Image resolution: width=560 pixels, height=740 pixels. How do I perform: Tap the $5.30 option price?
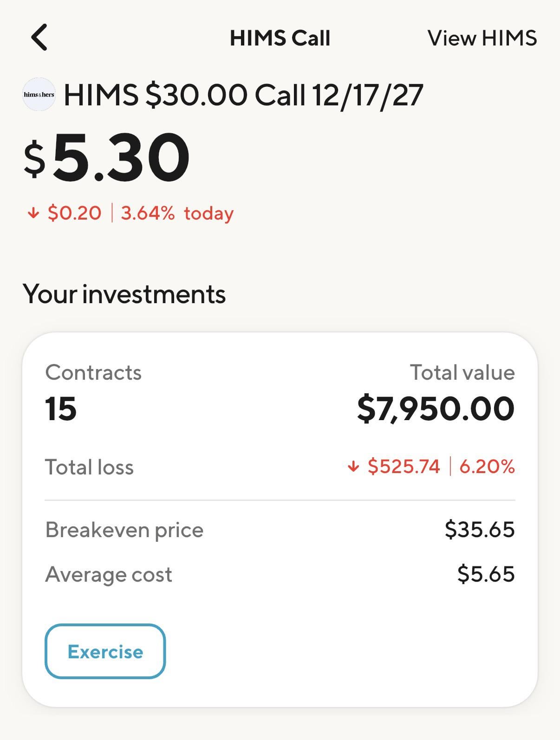point(107,158)
